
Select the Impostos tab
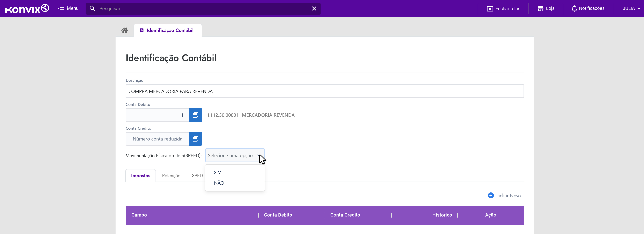[x=140, y=176]
